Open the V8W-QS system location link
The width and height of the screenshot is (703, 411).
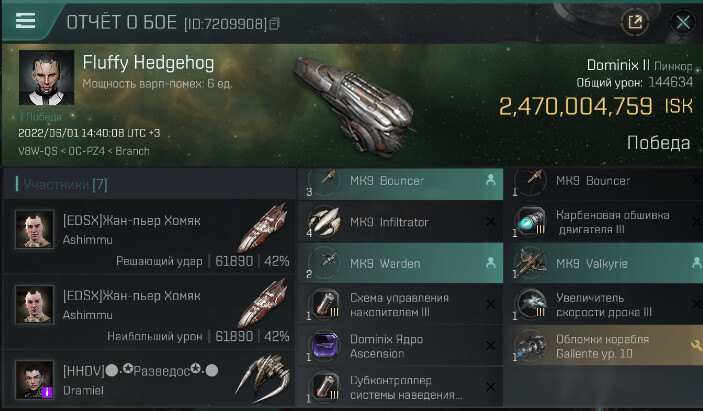point(38,151)
